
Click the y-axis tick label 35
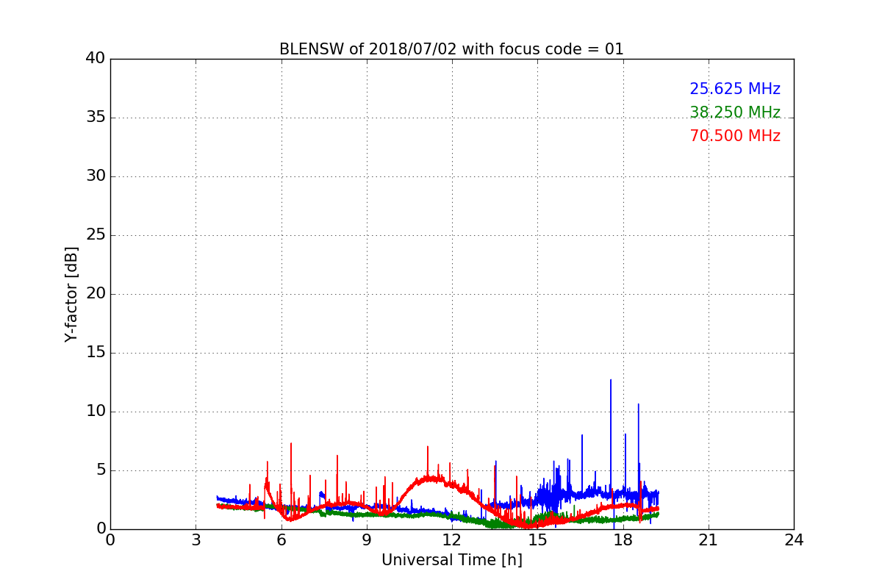pos(96,118)
